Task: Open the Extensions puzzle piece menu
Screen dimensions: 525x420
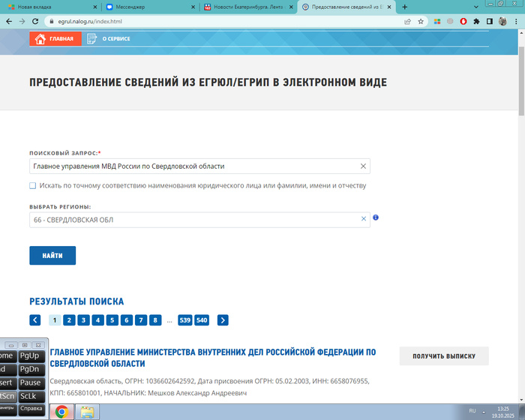Action: click(x=476, y=22)
